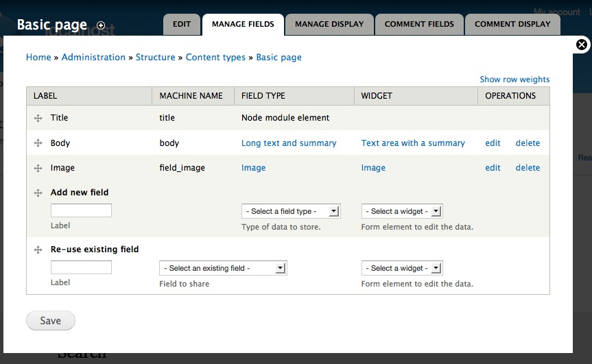Open the Image field type link

point(253,168)
